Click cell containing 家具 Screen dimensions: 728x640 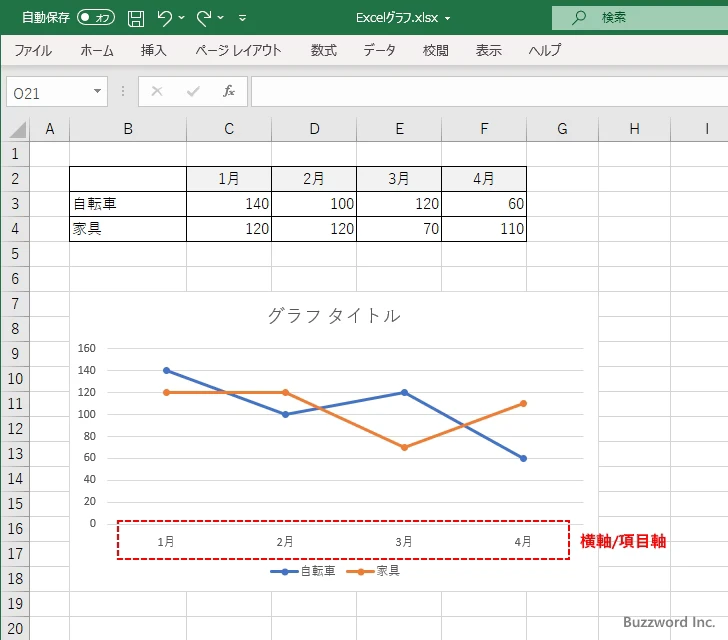(x=128, y=229)
